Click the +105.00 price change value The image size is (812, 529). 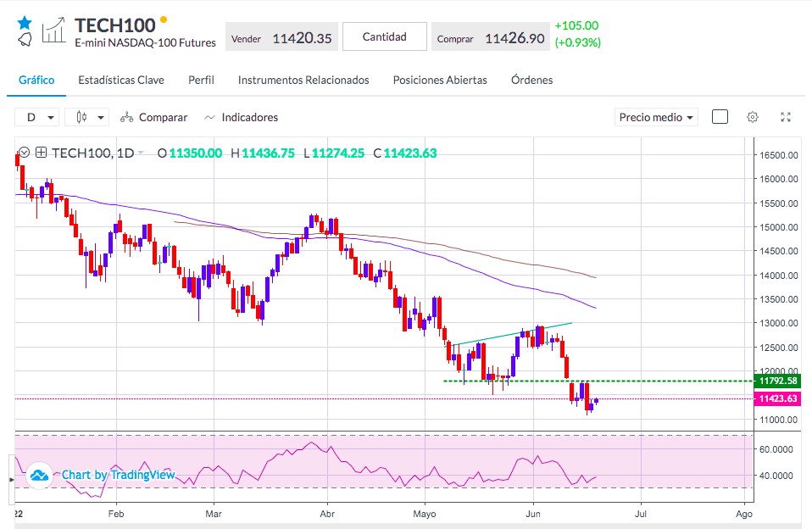point(576,25)
